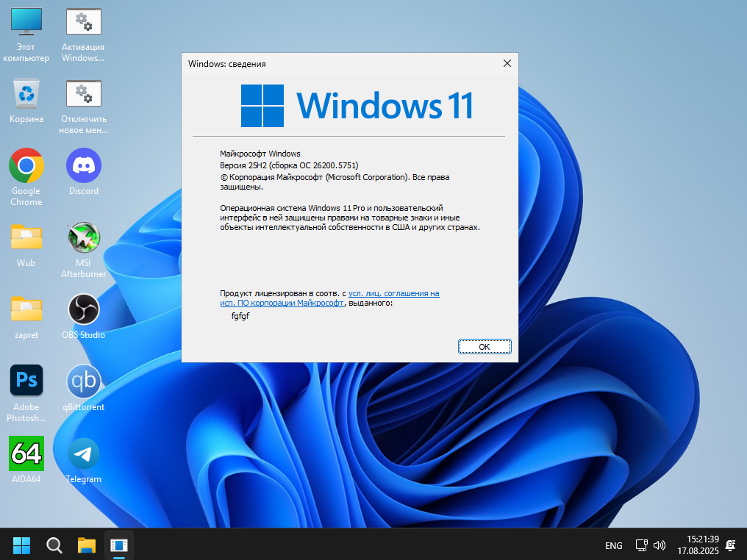This screenshot has height=560, width=747.
Task: Launch Telegram from the desktop
Action: (x=83, y=461)
